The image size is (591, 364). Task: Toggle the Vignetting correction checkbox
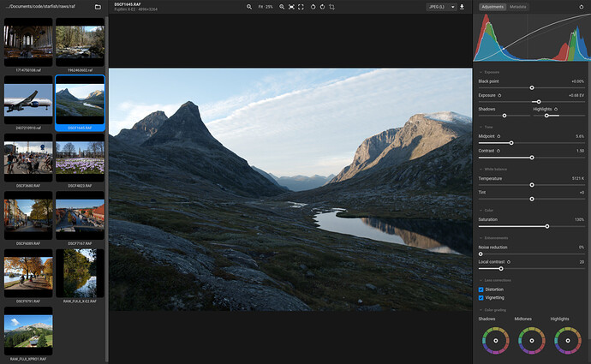coord(481,298)
